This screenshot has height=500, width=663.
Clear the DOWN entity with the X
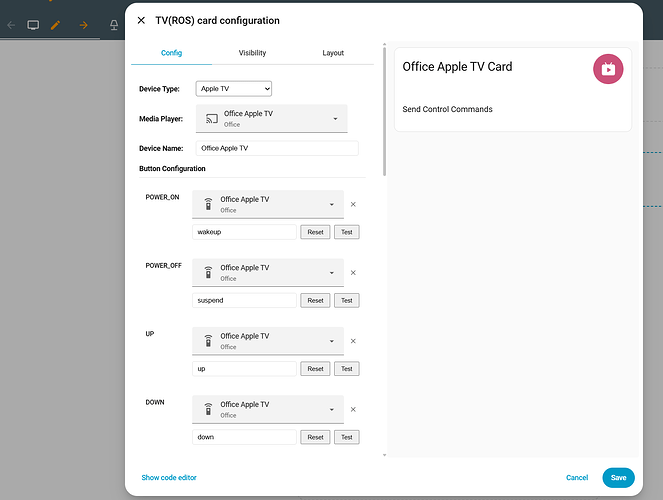coord(353,409)
